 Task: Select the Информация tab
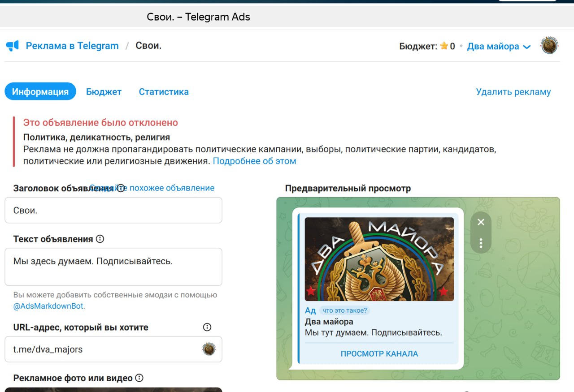click(x=40, y=92)
